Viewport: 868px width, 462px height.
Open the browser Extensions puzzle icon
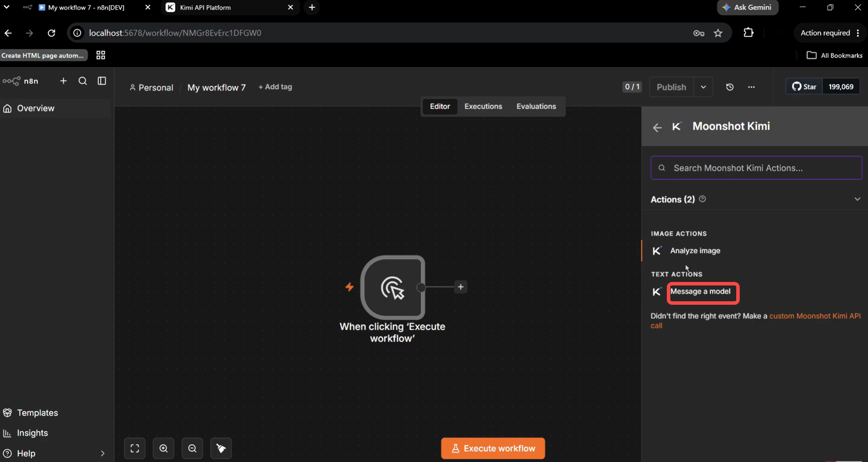point(749,32)
